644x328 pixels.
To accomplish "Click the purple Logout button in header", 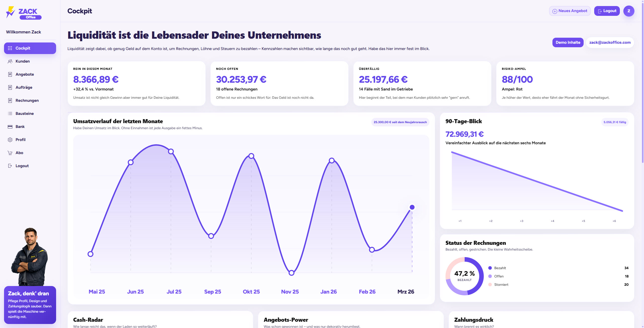I will tap(607, 11).
